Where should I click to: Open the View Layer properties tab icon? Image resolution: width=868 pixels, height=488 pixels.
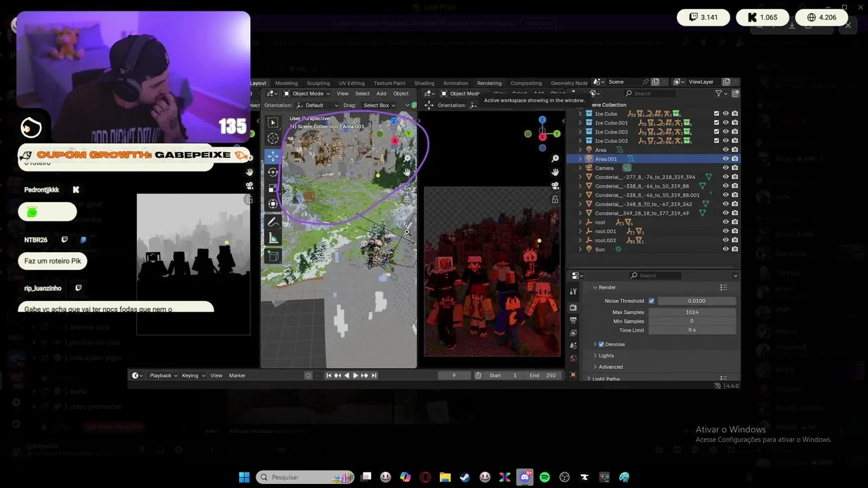pyautogui.click(x=573, y=333)
